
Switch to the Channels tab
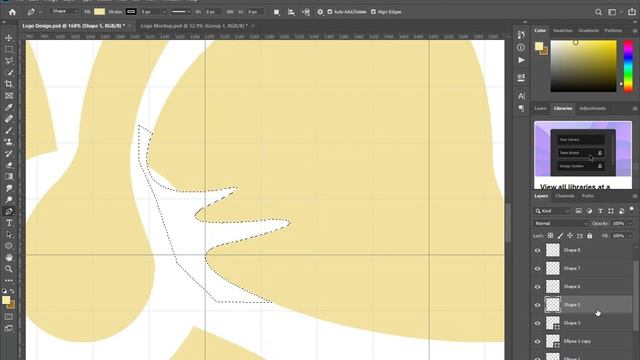(x=564, y=196)
